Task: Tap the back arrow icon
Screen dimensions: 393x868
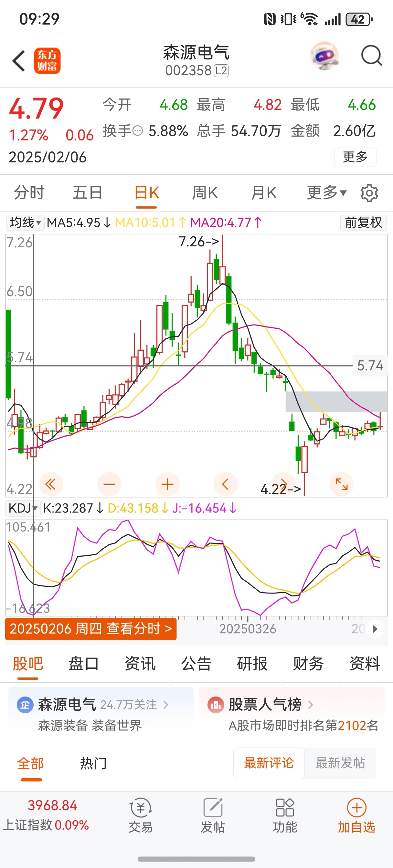Action: (x=18, y=61)
